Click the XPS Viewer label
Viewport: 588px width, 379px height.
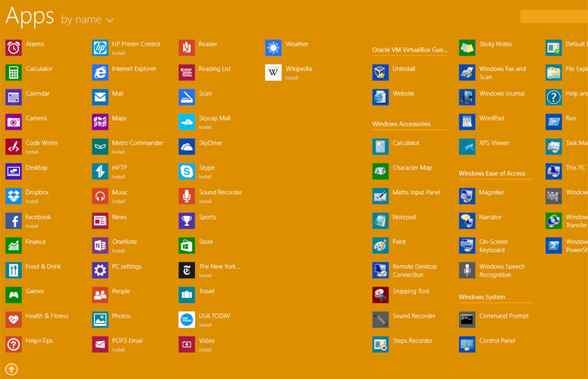pos(494,143)
